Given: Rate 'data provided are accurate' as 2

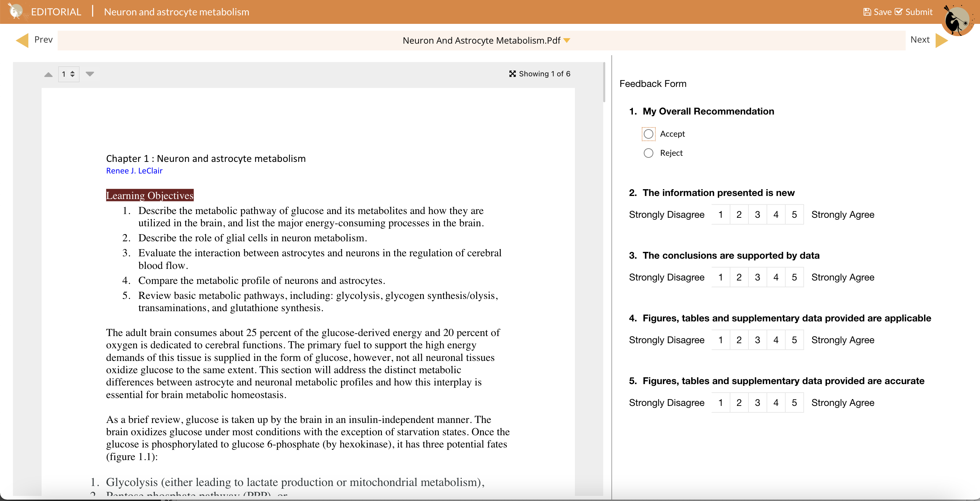Looking at the screenshot, I should pyautogui.click(x=739, y=403).
